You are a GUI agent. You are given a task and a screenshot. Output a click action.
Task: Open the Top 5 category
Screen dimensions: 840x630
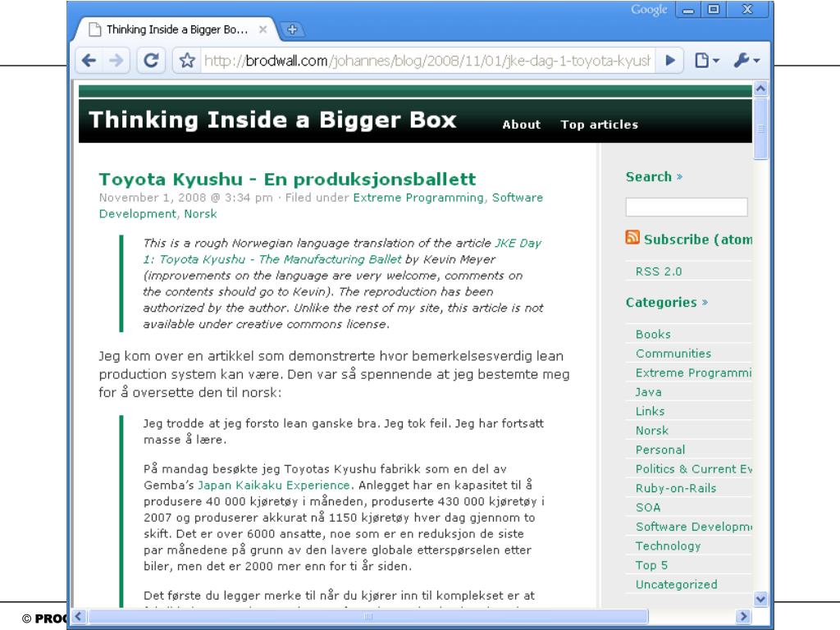pos(651,566)
